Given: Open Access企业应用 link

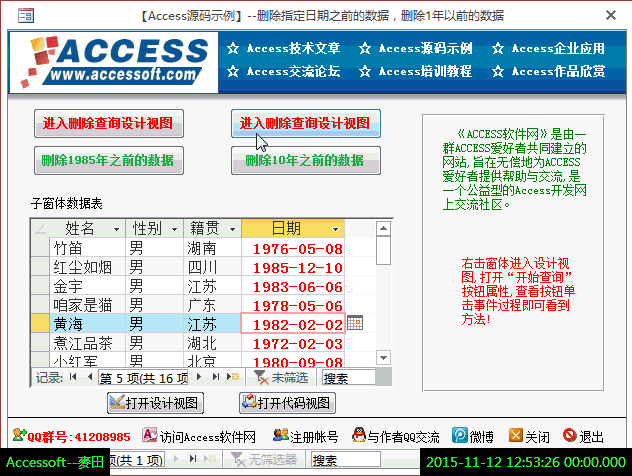Looking at the screenshot, I should point(548,48).
